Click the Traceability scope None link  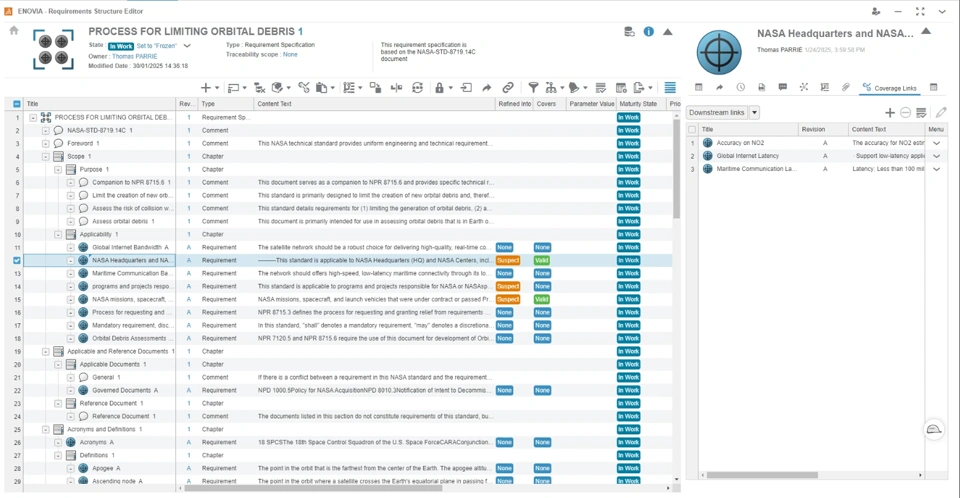click(290, 55)
